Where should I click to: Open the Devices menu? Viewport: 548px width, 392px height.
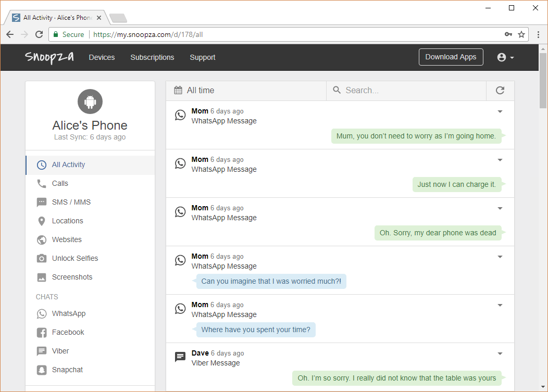pyautogui.click(x=102, y=57)
